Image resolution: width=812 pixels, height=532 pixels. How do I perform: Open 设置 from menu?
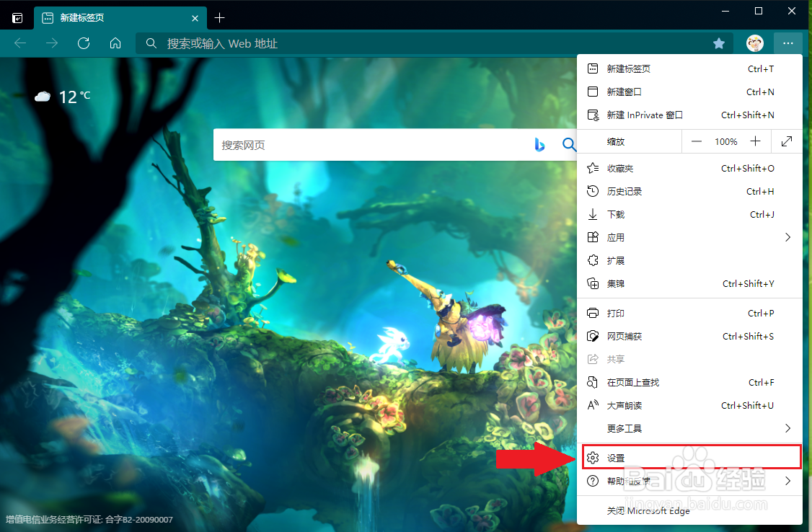click(x=692, y=458)
